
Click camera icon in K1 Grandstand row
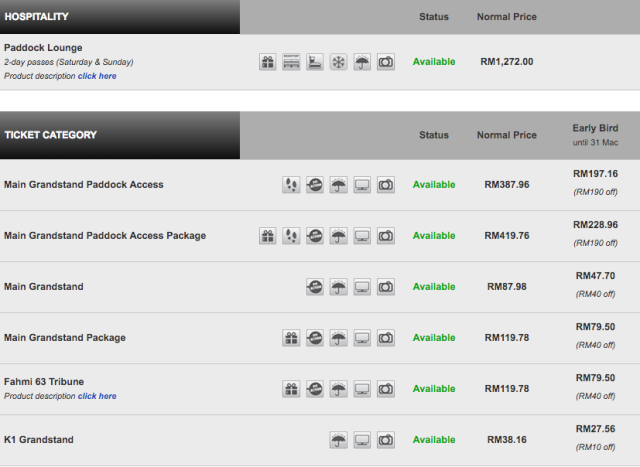point(385,440)
